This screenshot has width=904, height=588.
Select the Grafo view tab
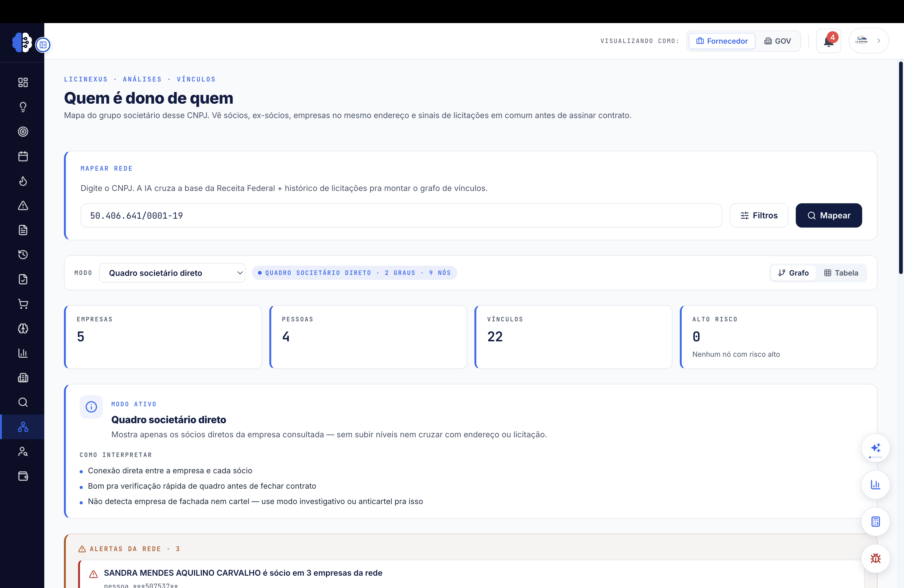(794, 273)
